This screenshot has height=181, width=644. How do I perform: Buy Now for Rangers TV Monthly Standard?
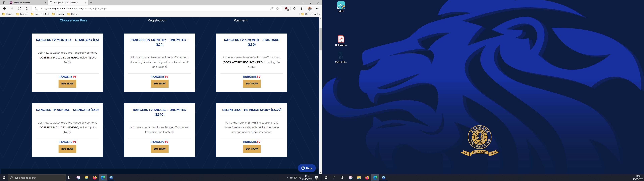coord(67,83)
